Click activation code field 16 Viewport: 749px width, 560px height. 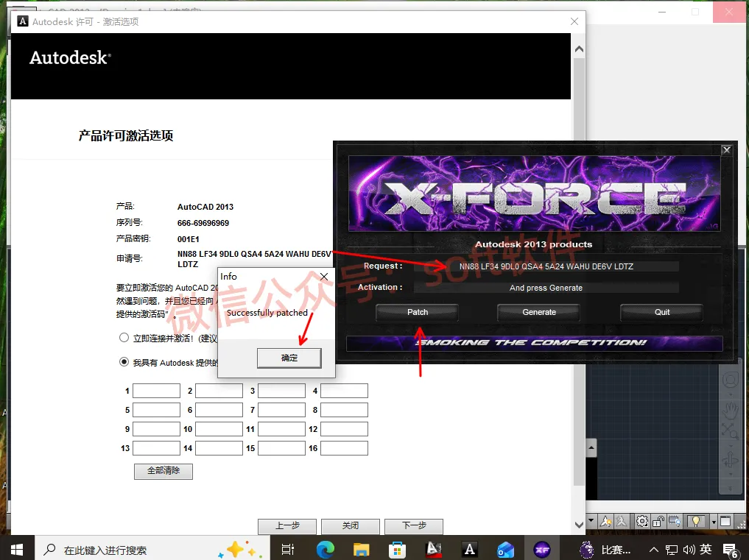point(344,448)
